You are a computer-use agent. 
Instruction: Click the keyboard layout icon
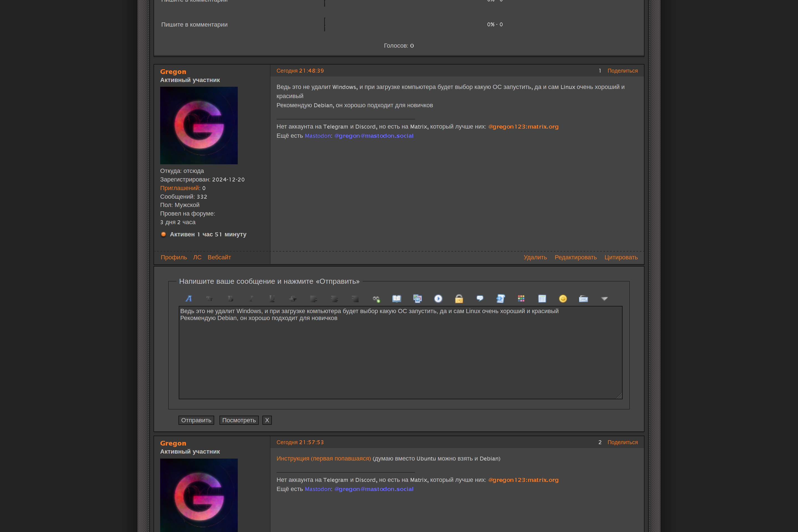click(584, 299)
